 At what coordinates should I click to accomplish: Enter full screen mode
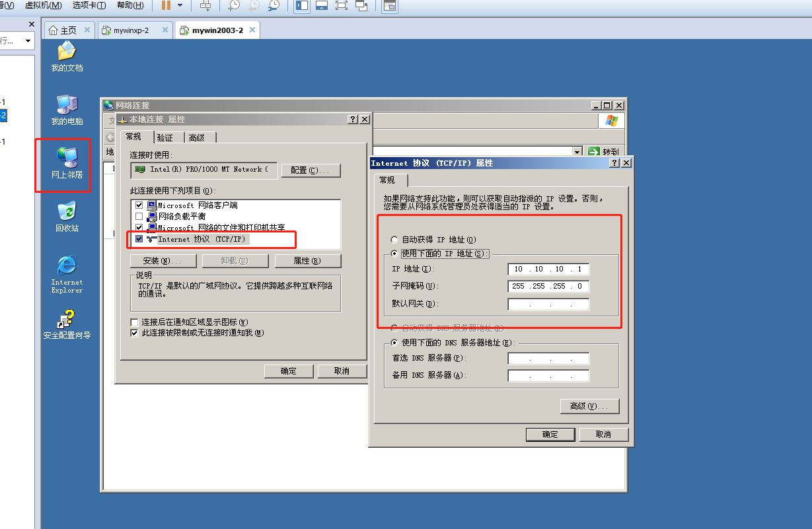[342, 7]
